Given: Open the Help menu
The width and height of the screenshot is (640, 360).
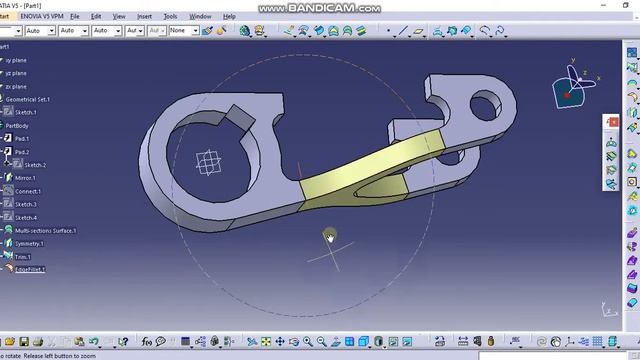Looking at the screenshot, I should (229, 16).
